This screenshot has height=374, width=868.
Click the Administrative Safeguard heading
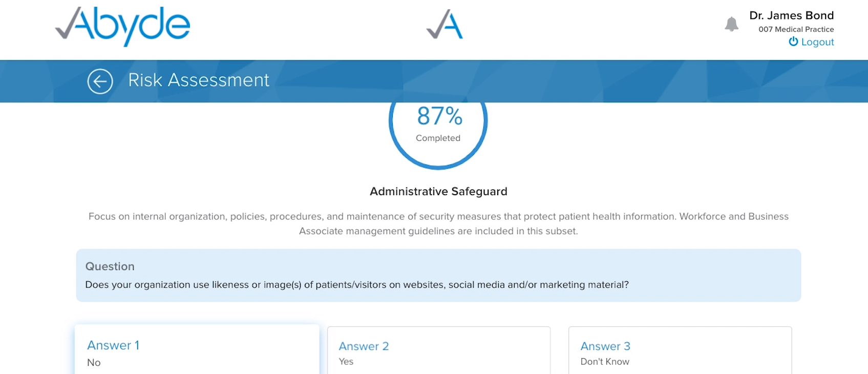(x=438, y=192)
